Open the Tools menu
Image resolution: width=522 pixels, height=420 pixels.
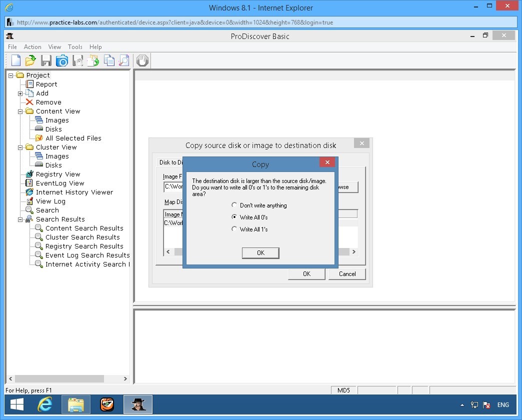pyautogui.click(x=75, y=47)
